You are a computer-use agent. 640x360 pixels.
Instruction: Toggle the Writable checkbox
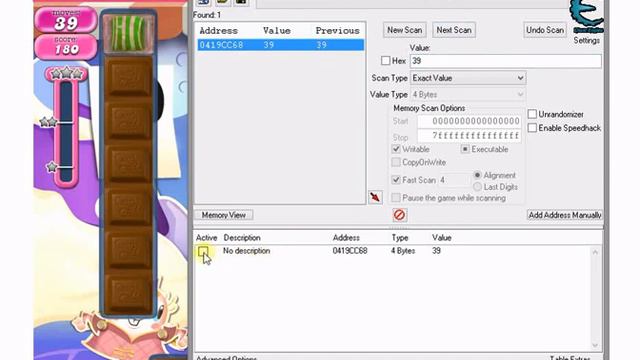(x=396, y=149)
